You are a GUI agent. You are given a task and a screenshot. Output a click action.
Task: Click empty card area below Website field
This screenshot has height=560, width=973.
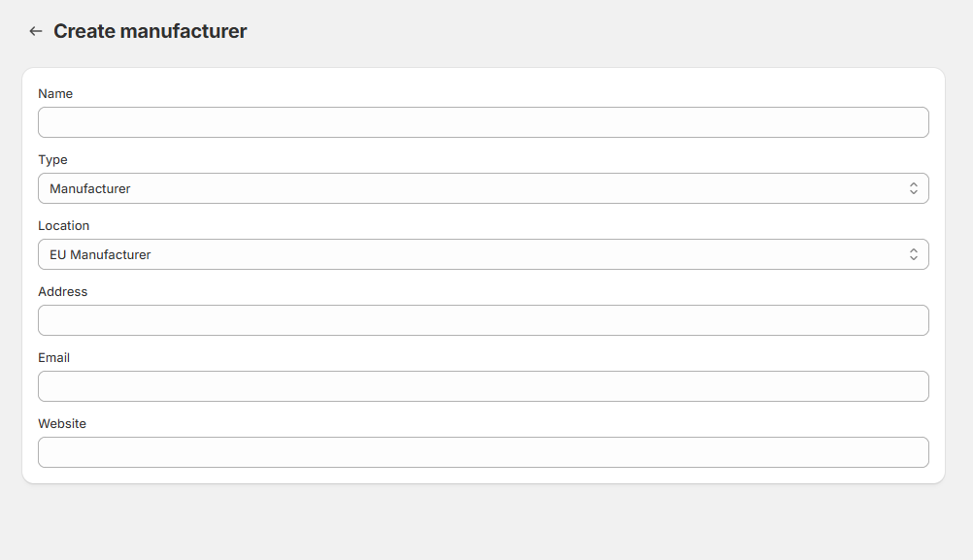point(484,476)
